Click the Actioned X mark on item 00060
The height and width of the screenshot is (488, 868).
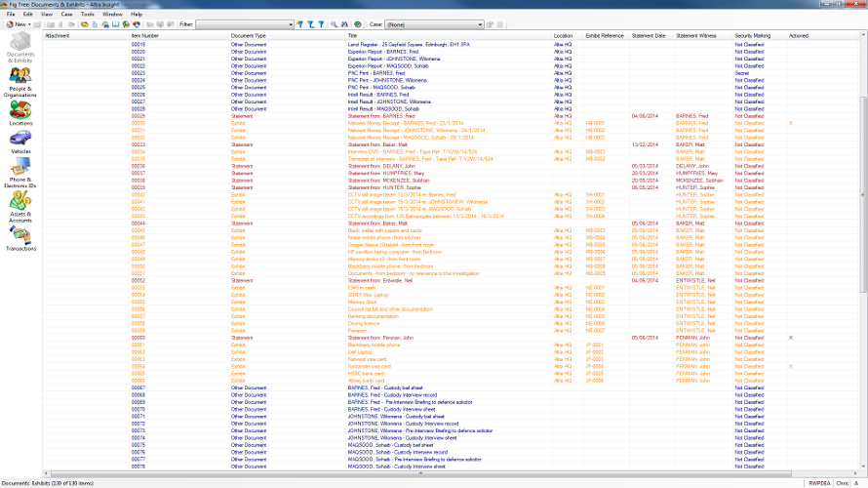point(791,338)
